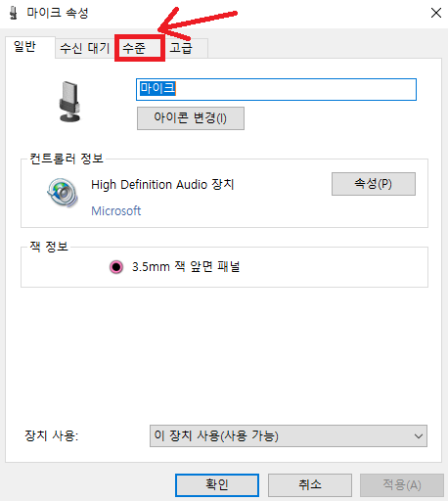Screen dimensions: 448x501
Task: Cancel using the 취소 button
Action: coord(310,485)
